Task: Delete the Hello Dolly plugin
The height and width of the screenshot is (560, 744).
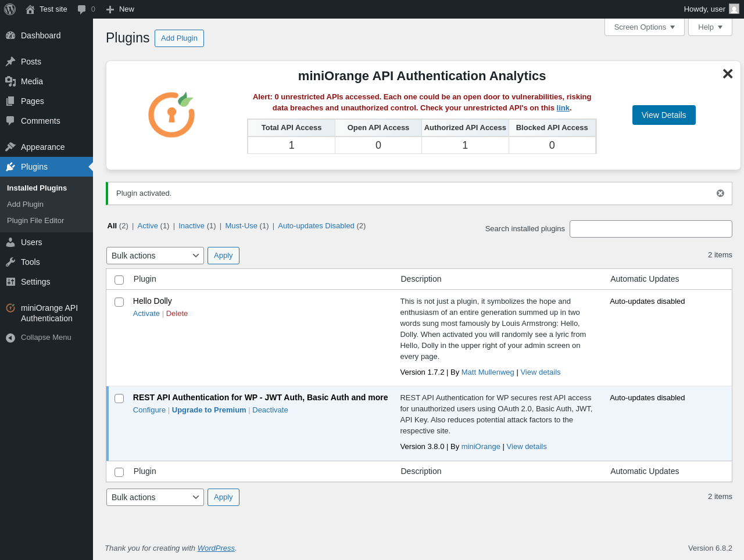Action: point(177,314)
